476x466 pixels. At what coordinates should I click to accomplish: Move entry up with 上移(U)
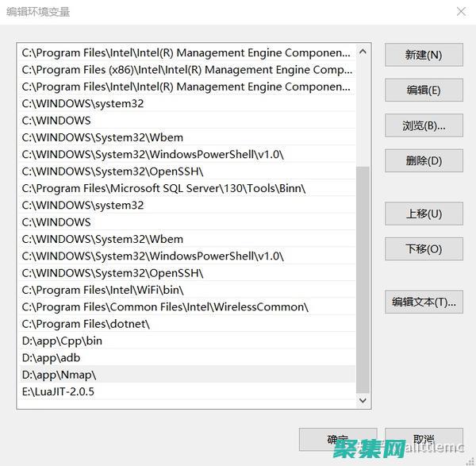tap(424, 214)
